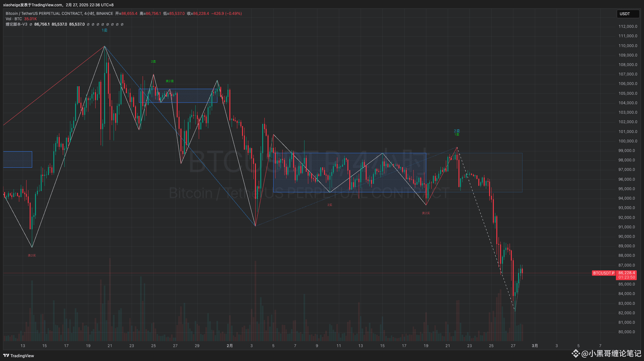This screenshot has height=361, width=644.
Task: Click the TradingView logo at bottom left
Action: point(19,356)
